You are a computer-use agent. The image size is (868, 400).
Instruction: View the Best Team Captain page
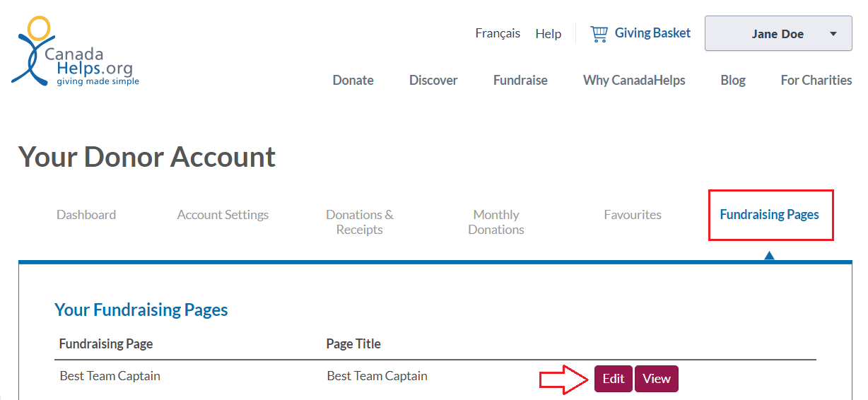(x=657, y=379)
